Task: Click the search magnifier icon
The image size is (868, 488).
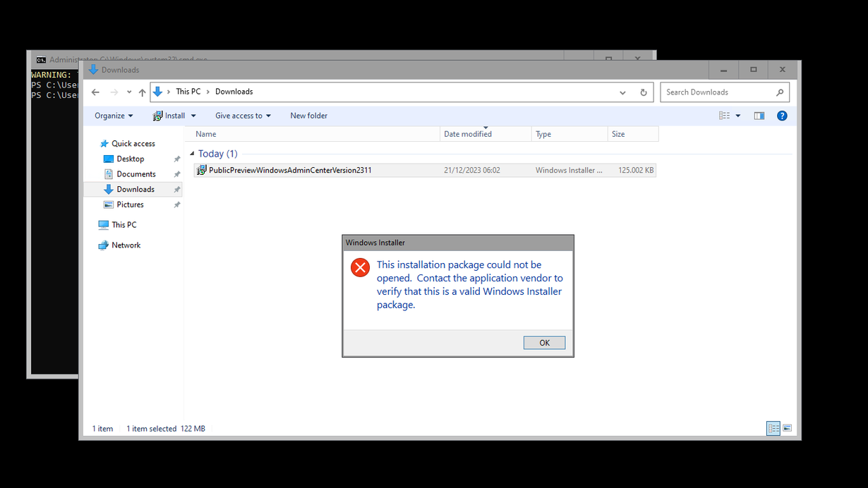Action: [780, 92]
